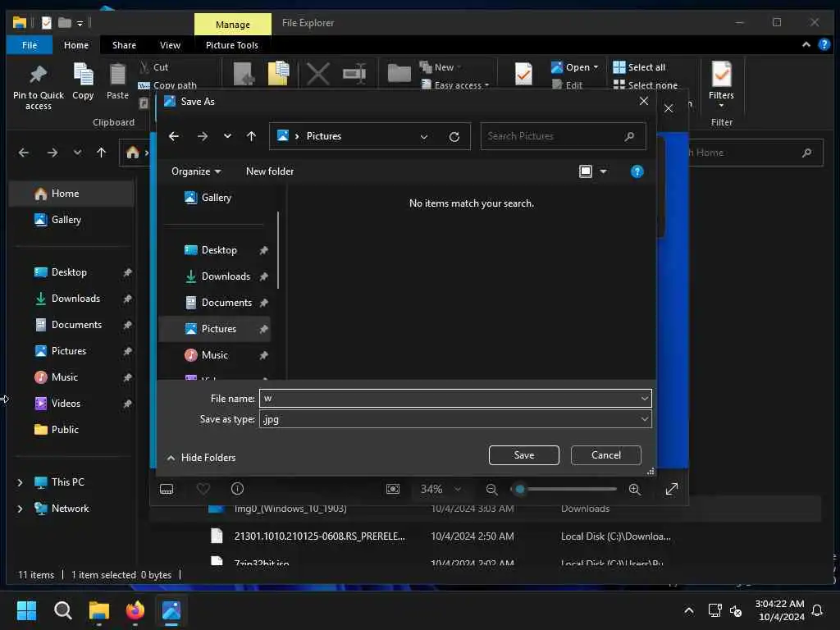Open the Organize dropdown
Viewport: 840px width, 630px height.
point(195,171)
